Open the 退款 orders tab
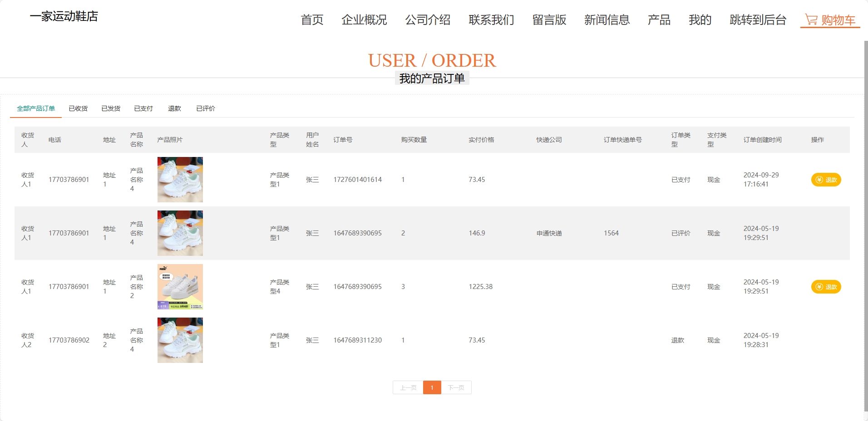Image resolution: width=868 pixels, height=421 pixels. pyautogui.click(x=175, y=108)
